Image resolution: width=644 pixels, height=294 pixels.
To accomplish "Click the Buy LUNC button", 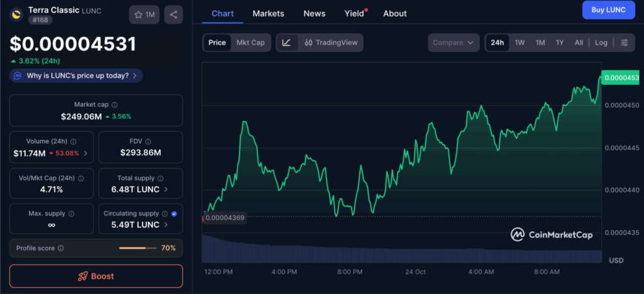I will [x=608, y=10].
